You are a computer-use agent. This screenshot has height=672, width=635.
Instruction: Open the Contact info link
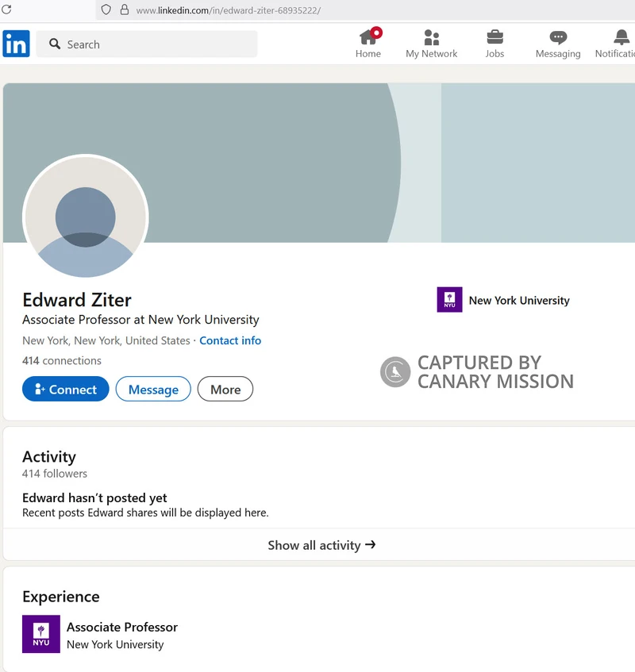point(230,340)
